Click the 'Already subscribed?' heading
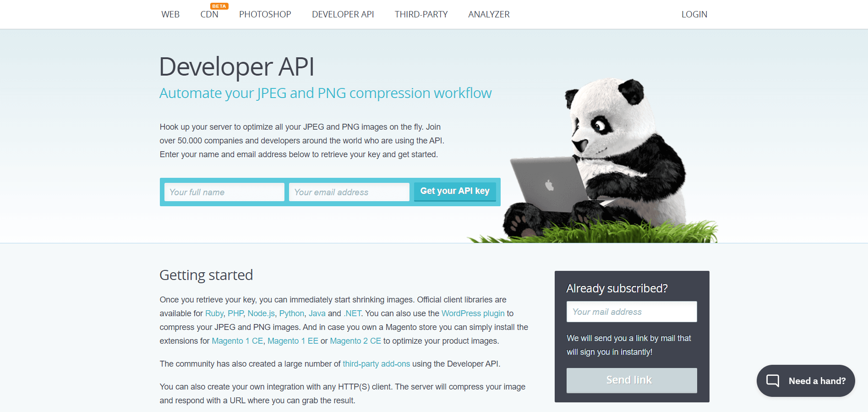The width and height of the screenshot is (868, 412). [x=617, y=288]
